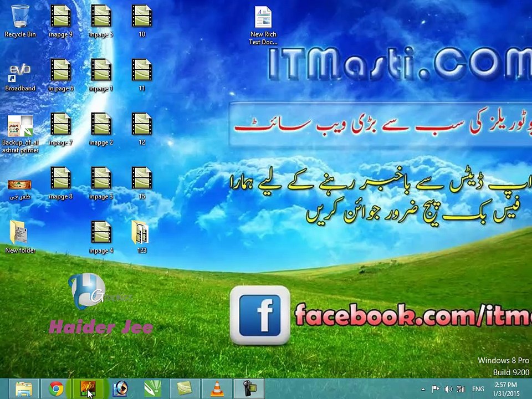This screenshot has height=399, width=532.
Task: Select the inapge 9 video file
Action: (x=61, y=21)
